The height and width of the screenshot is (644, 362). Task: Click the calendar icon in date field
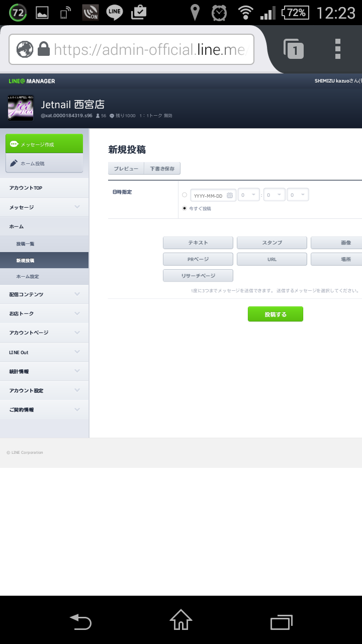(x=230, y=196)
